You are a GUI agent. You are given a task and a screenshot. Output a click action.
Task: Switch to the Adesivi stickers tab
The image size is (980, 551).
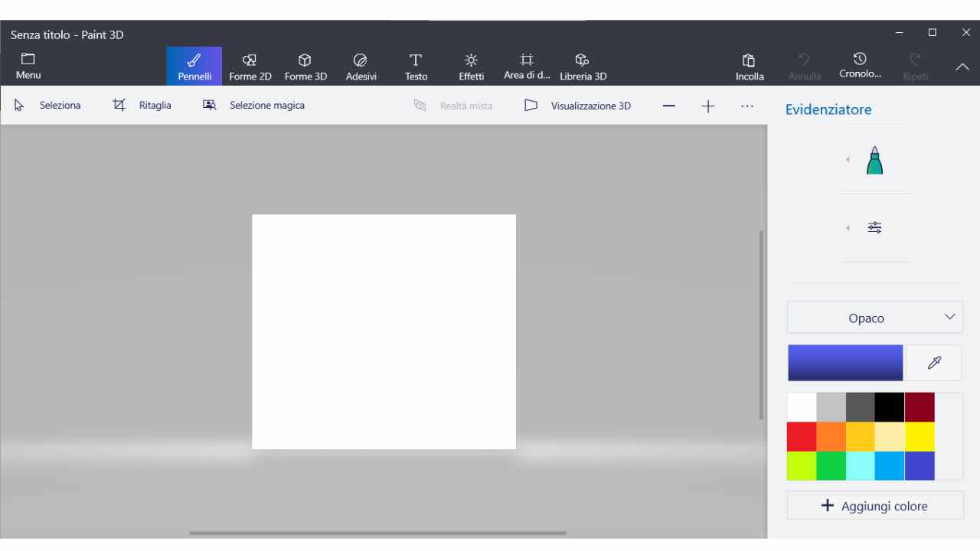361,67
